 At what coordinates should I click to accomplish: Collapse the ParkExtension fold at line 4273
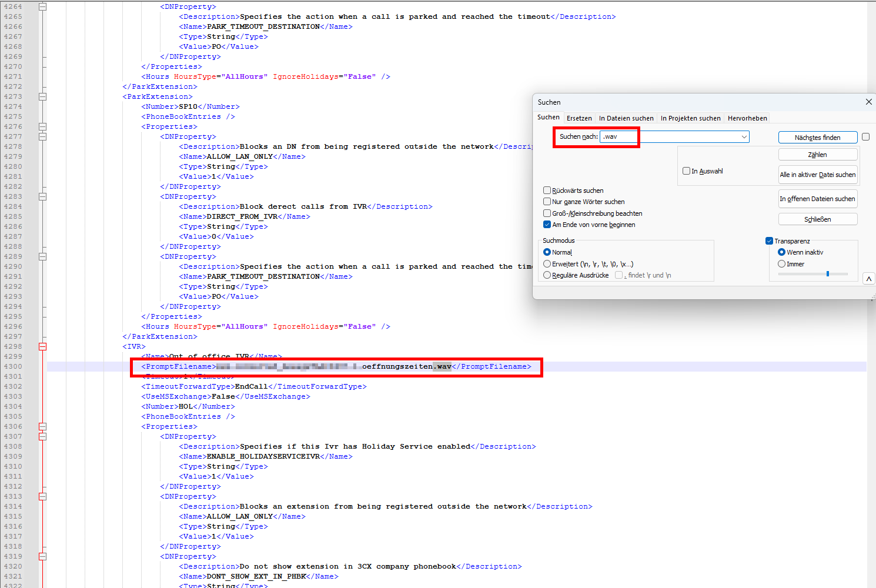[x=42, y=96]
